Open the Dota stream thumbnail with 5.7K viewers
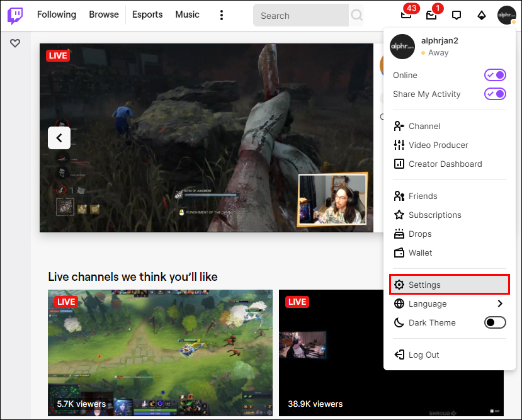522x420 pixels. tap(160, 353)
